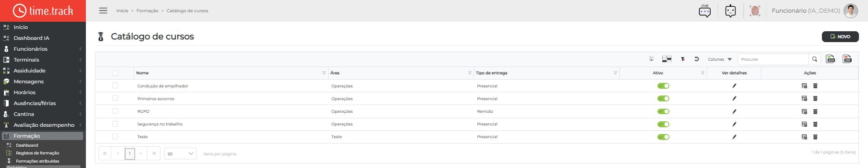Open the user avatar profile picture

click(850, 11)
